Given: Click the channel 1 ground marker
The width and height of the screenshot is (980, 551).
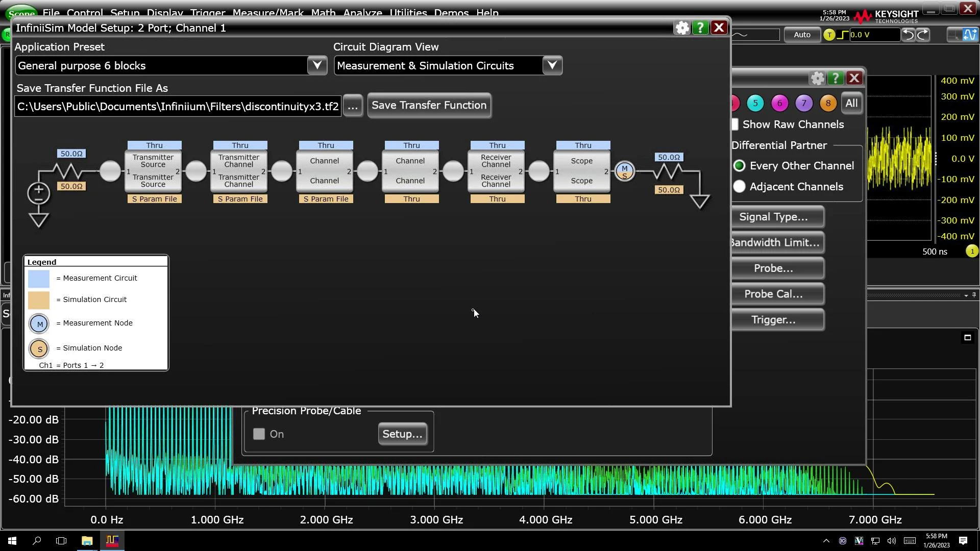Looking at the screenshot, I should 972,252.
